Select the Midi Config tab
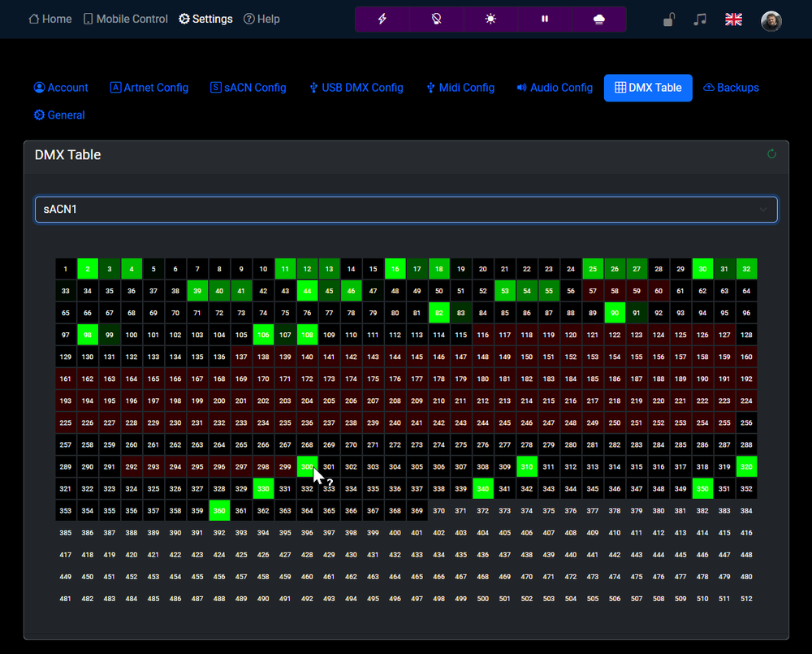 (460, 88)
